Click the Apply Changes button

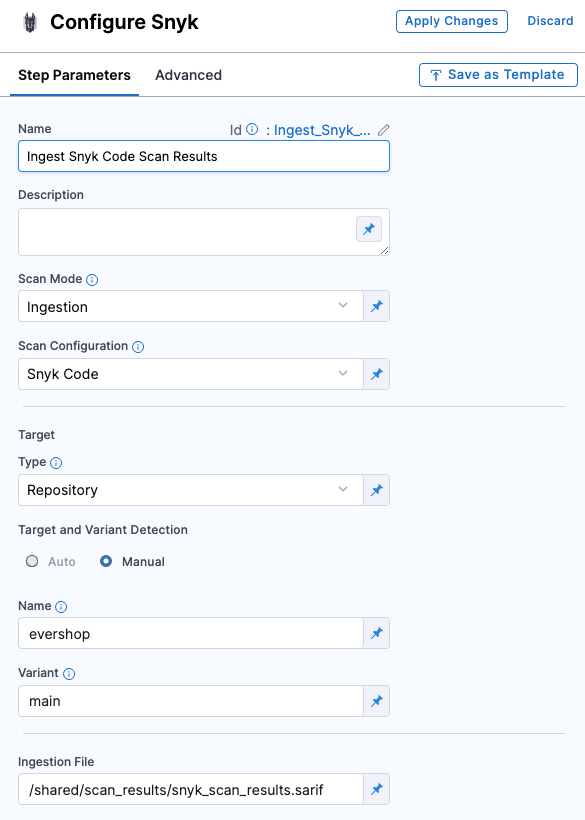(x=452, y=21)
